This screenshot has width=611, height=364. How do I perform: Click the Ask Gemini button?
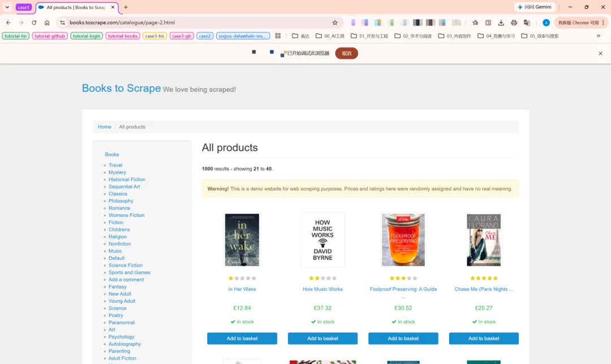(x=535, y=7)
